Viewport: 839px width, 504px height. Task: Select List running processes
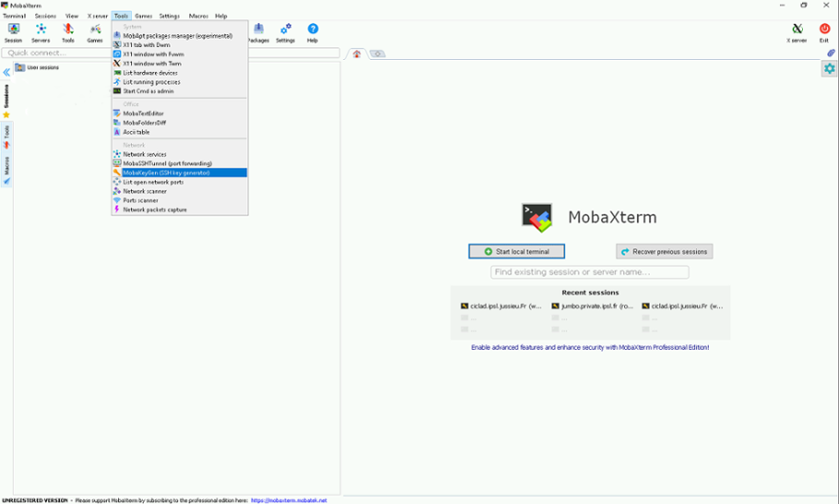[x=180, y=82]
